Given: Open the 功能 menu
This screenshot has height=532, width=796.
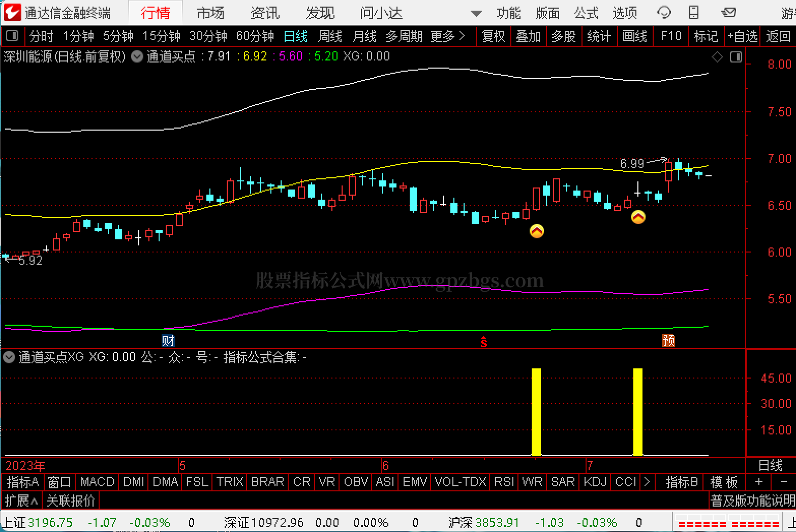Looking at the screenshot, I should coord(509,13).
